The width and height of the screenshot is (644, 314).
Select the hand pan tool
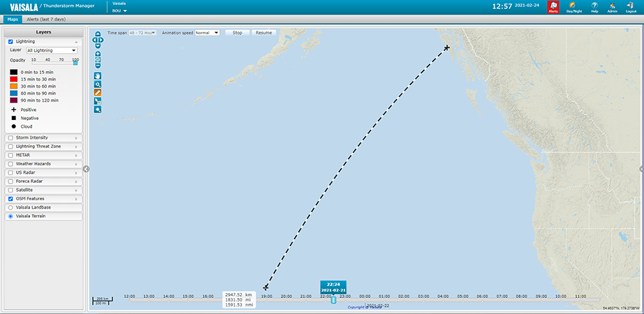[98, 75]
